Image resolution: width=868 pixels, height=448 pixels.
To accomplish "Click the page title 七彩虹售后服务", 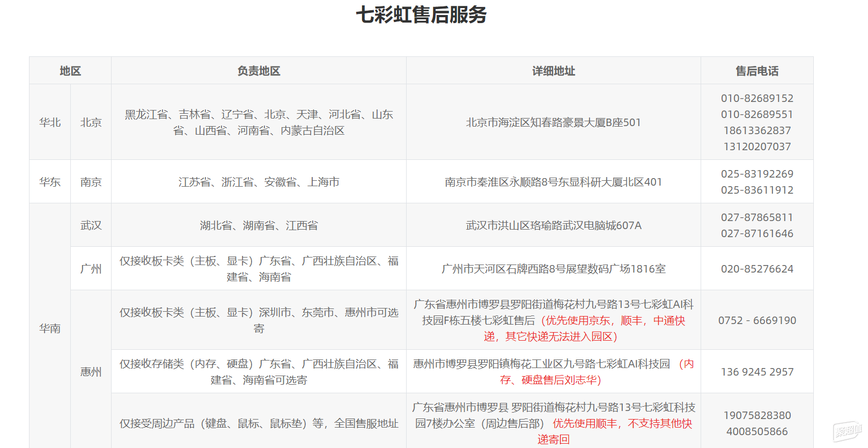I will [421, 15].
